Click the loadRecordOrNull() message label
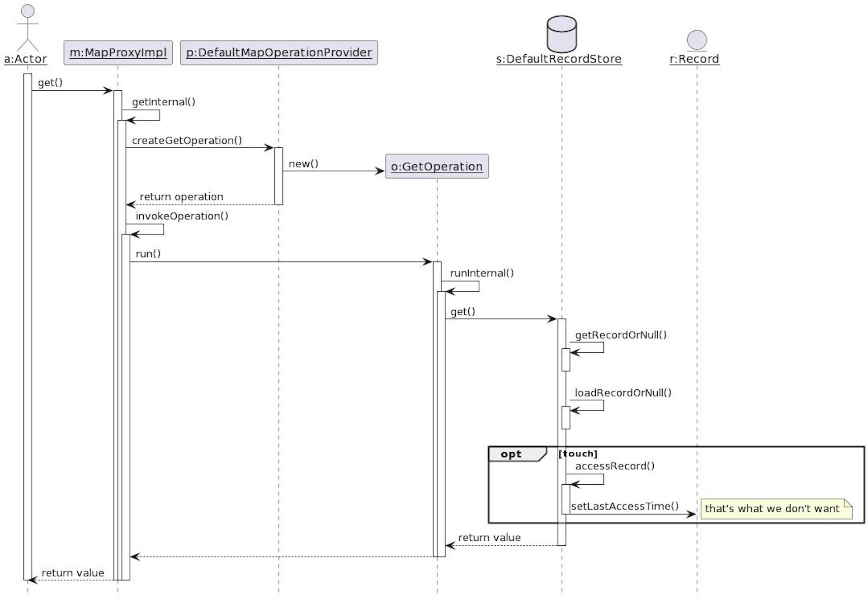 tap(623, 393)
